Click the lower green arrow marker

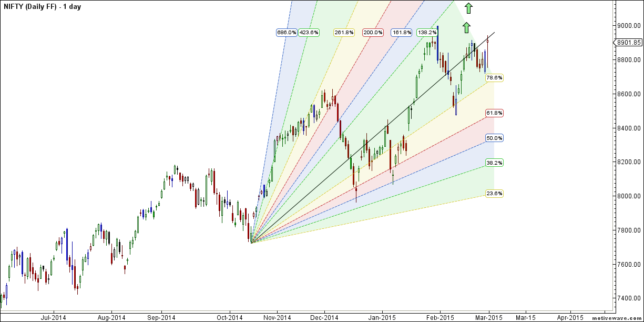click(466, 26)
